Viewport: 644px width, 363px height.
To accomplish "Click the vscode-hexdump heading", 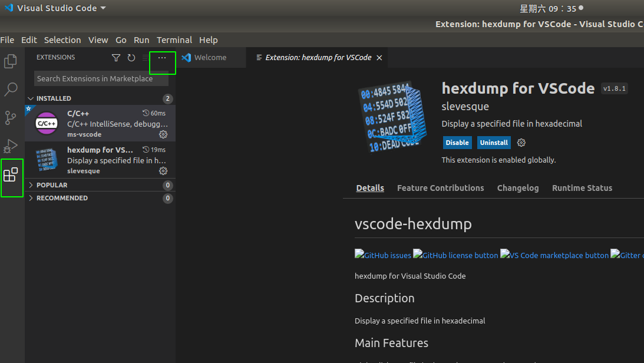I will pos(413,224).
